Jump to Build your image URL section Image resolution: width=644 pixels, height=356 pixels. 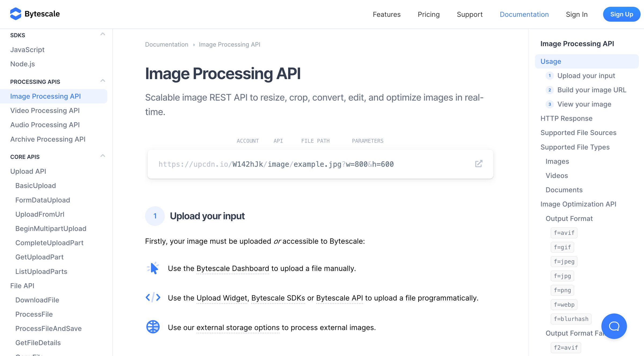(592, 90)
